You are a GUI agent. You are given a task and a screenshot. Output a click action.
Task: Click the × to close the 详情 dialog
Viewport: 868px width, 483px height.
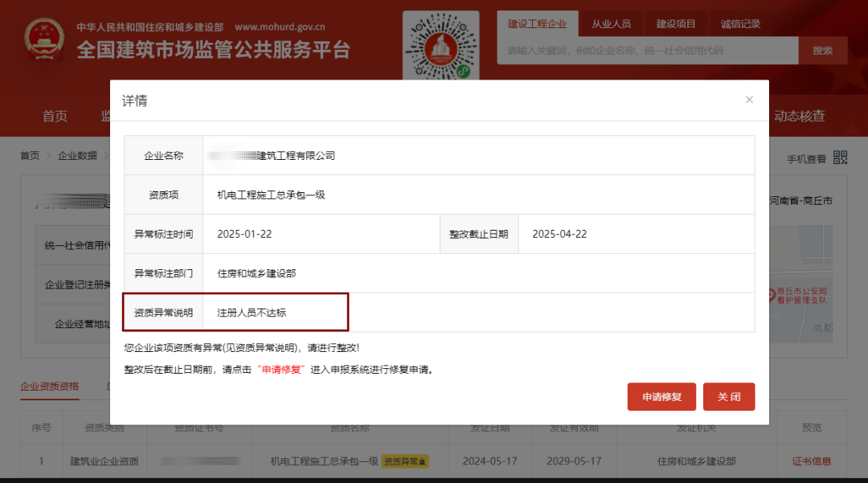[749, 100]
